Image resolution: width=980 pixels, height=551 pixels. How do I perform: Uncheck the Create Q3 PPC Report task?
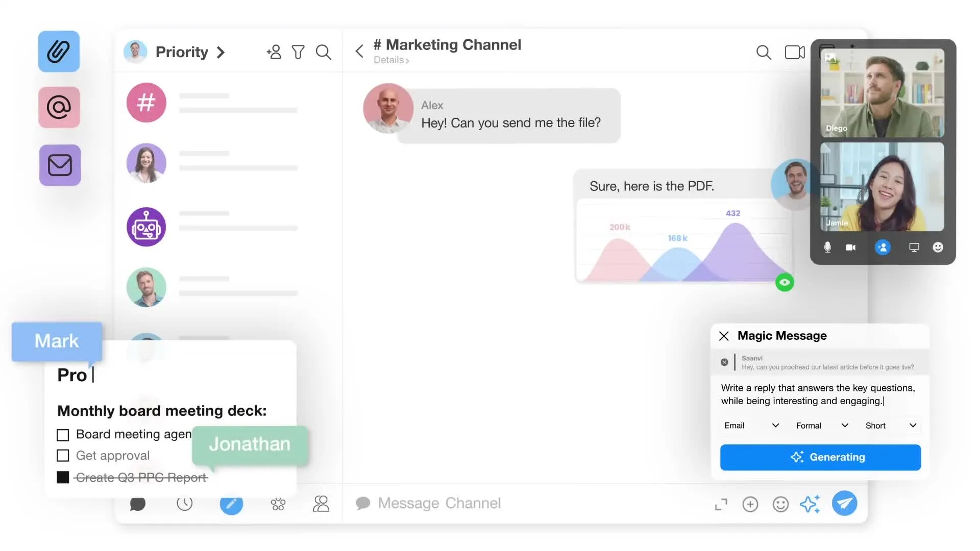[x=63, y=478]
